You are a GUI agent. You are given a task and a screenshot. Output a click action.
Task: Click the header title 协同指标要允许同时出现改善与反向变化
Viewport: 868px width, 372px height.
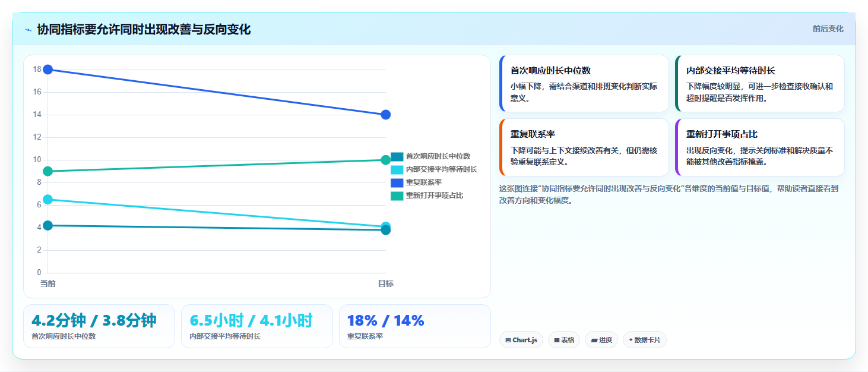click(144, 29)
